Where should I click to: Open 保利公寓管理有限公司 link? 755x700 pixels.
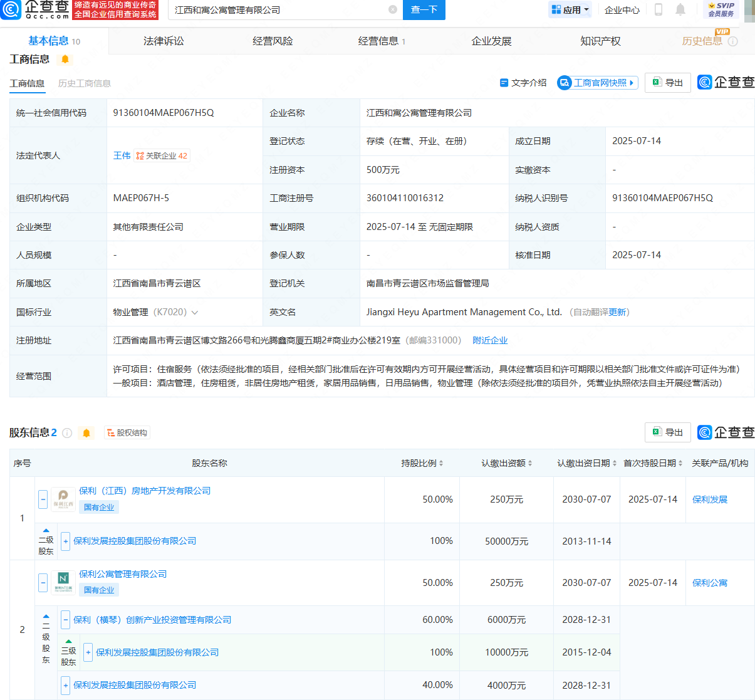pos(123,574)
